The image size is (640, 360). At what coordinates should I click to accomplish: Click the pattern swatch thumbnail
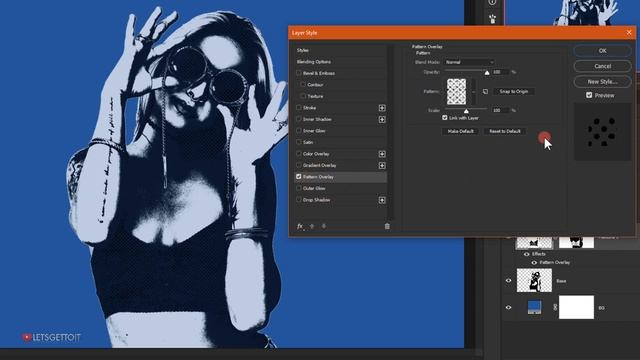click(x=456, y=91)
